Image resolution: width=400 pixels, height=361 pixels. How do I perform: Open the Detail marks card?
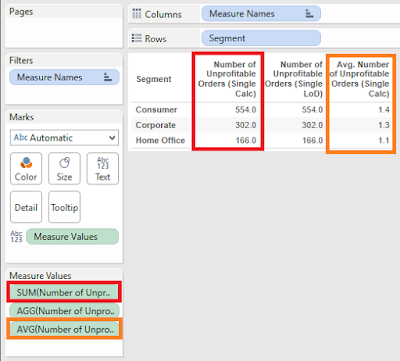click(26, 207)
